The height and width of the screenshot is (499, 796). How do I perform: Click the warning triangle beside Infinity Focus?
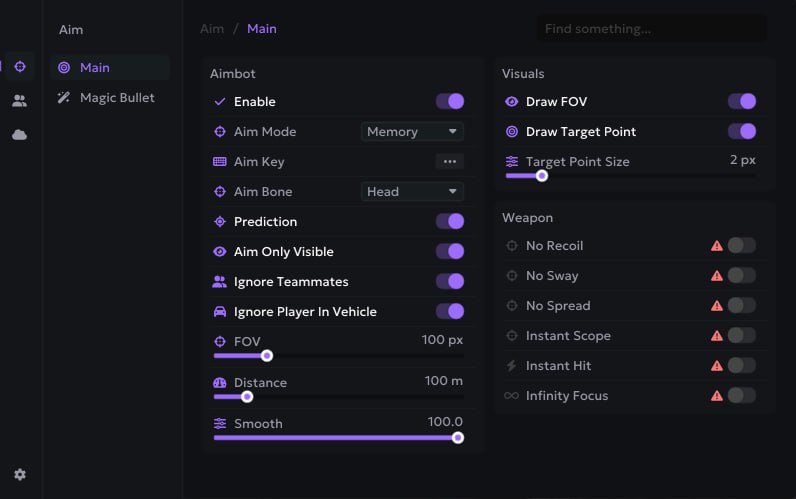[x=717, y=395]
